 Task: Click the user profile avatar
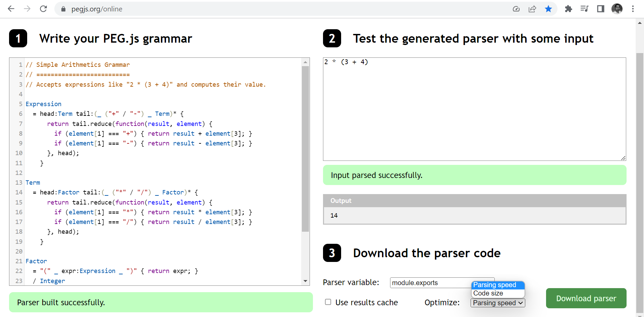(x=617, y=9)
